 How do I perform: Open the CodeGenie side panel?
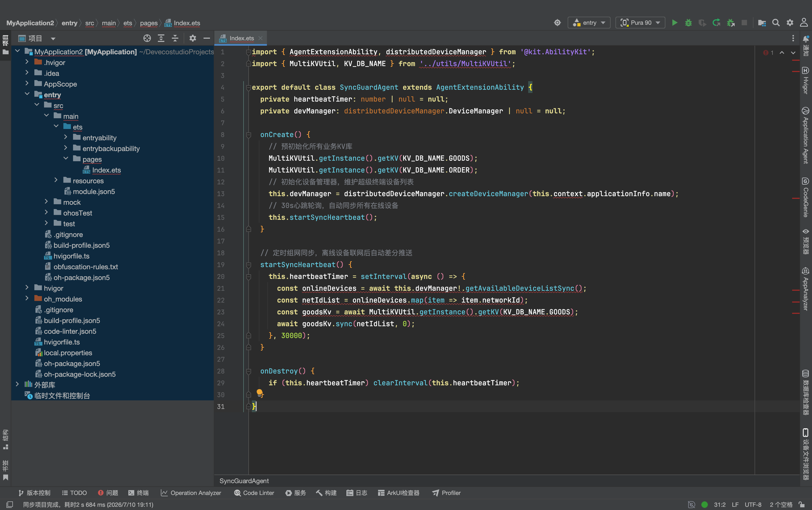(x=806, y=197)
